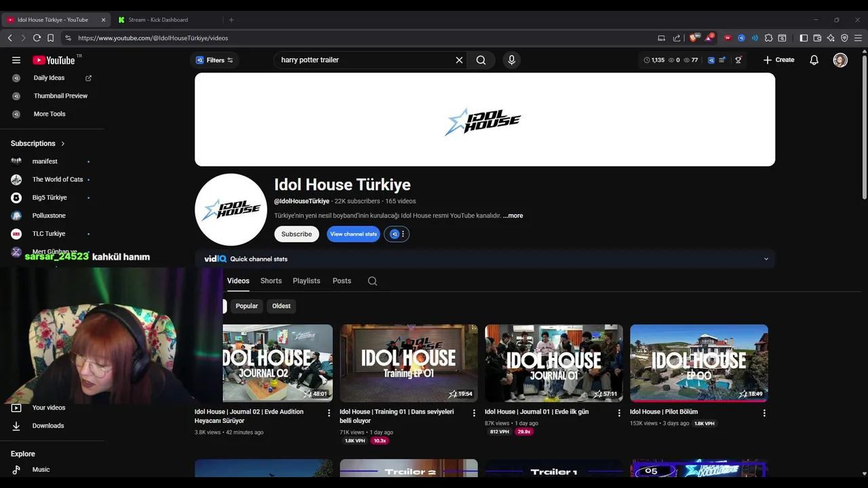Image resolution: width=868 pixels, height=488 pixels.
Task: Play the Idol House Training EP 01 thumbnail
Action: [409, 363]
